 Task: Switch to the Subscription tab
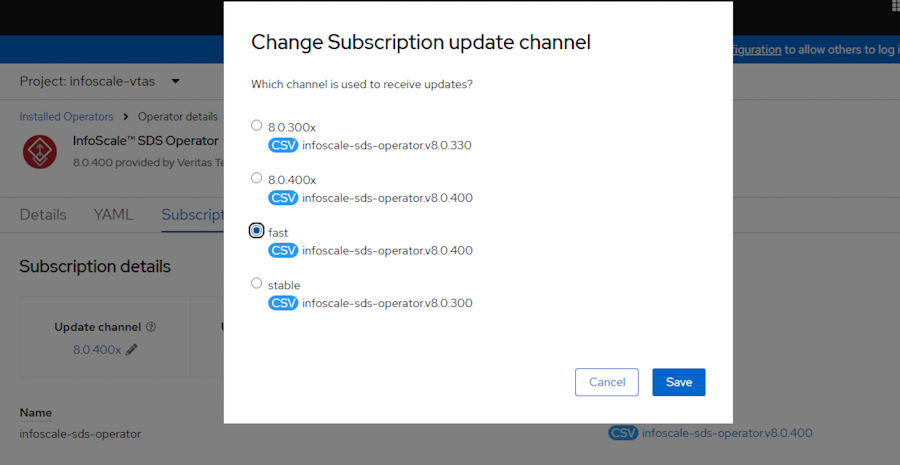pos(192,215)
